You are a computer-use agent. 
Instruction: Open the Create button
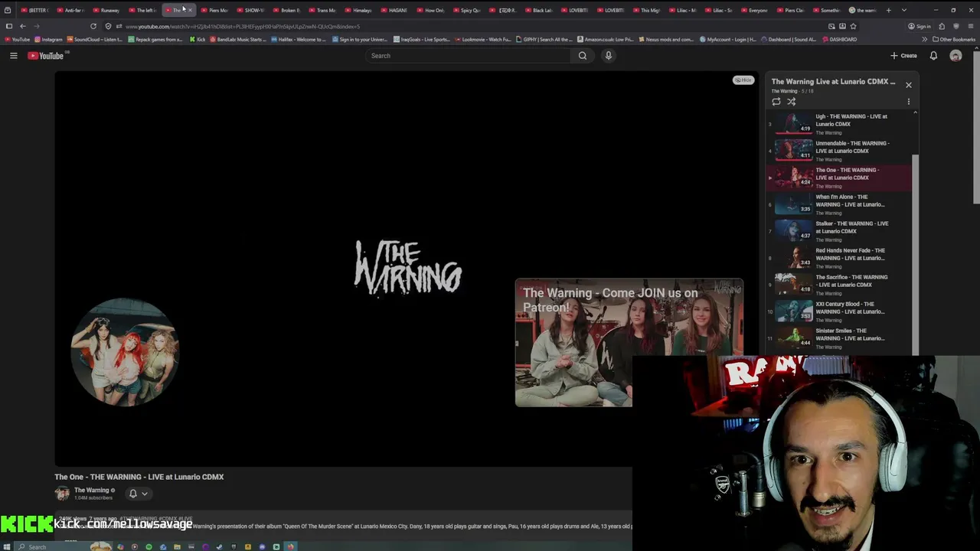[903, 56]
